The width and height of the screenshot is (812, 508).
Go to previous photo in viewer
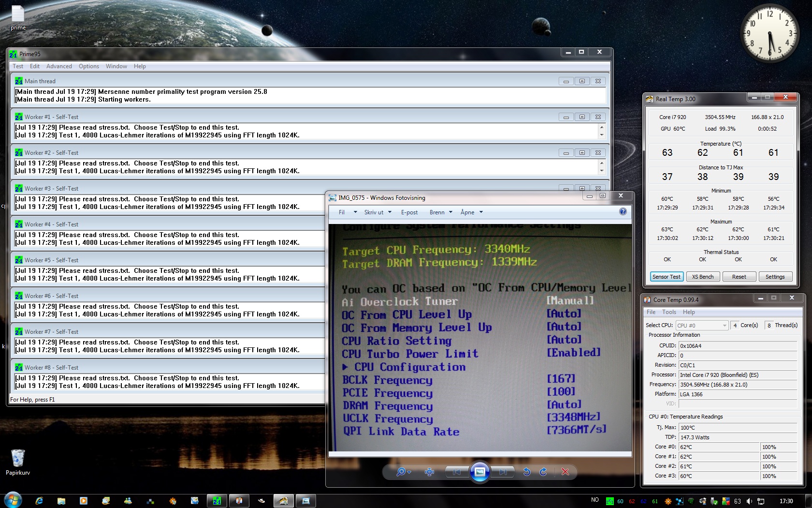click(456, 472)
